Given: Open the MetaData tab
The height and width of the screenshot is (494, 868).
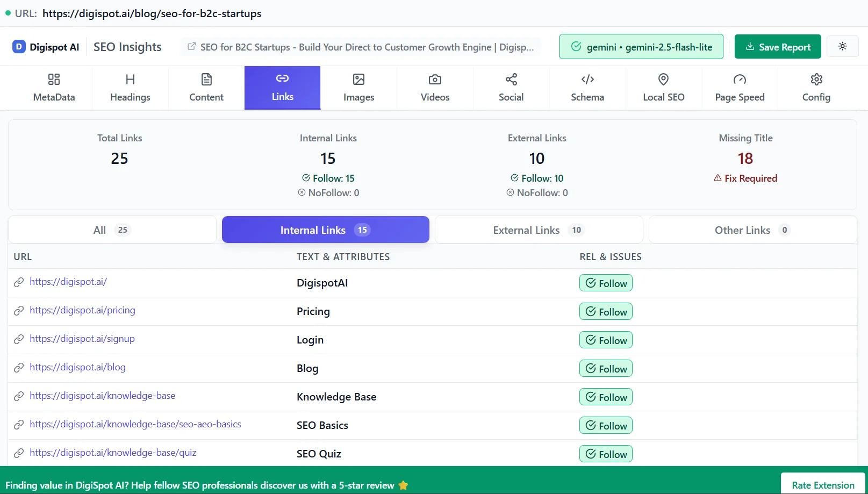Looking at the screenshot, I should tap(54, 88).
